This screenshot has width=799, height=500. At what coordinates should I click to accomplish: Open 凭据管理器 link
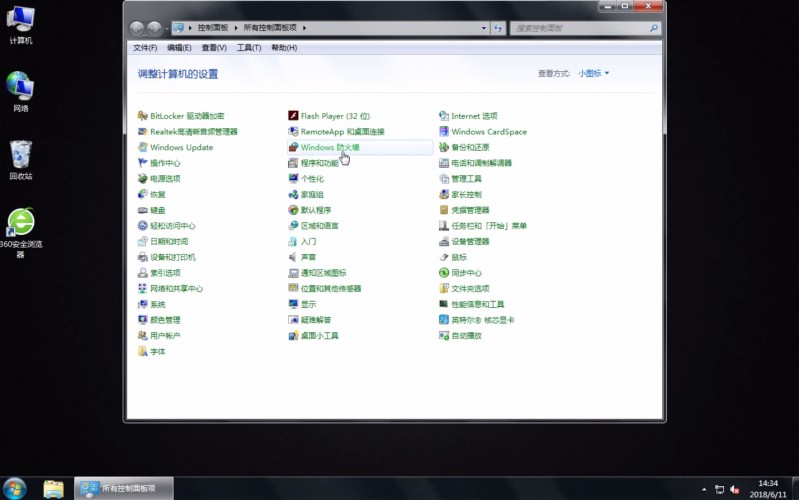(x=470, y=210)
